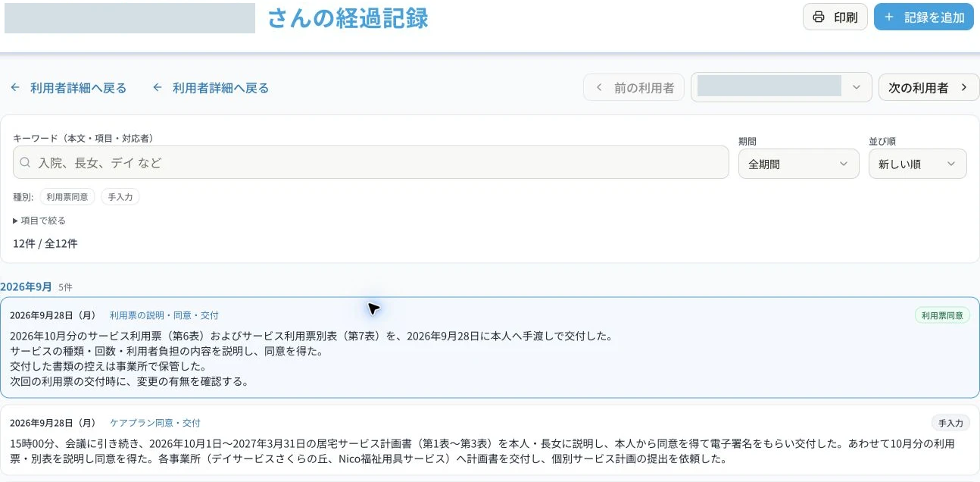Click the printer icon in the 印刷 button
This screenshot has width=980, height=482.
pos(819,17)
